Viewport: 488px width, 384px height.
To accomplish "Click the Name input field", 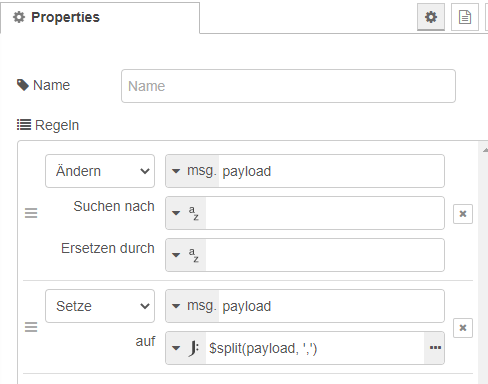I will (x=288, y=86).
